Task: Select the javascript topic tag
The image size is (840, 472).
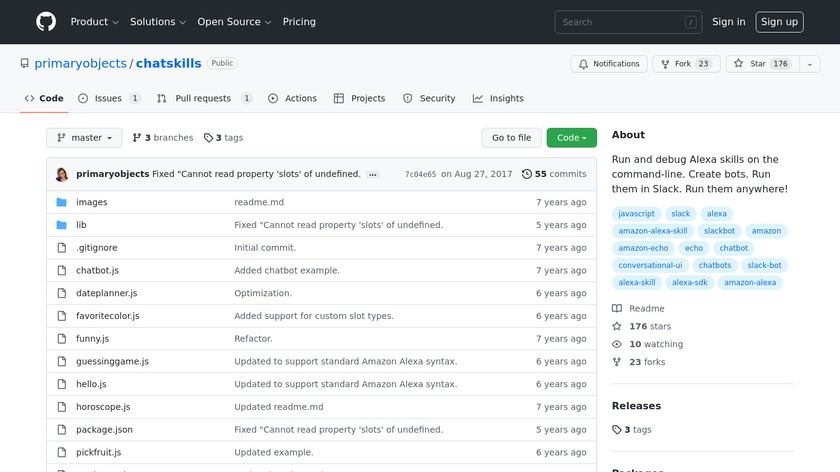Action: coord(636,214)
